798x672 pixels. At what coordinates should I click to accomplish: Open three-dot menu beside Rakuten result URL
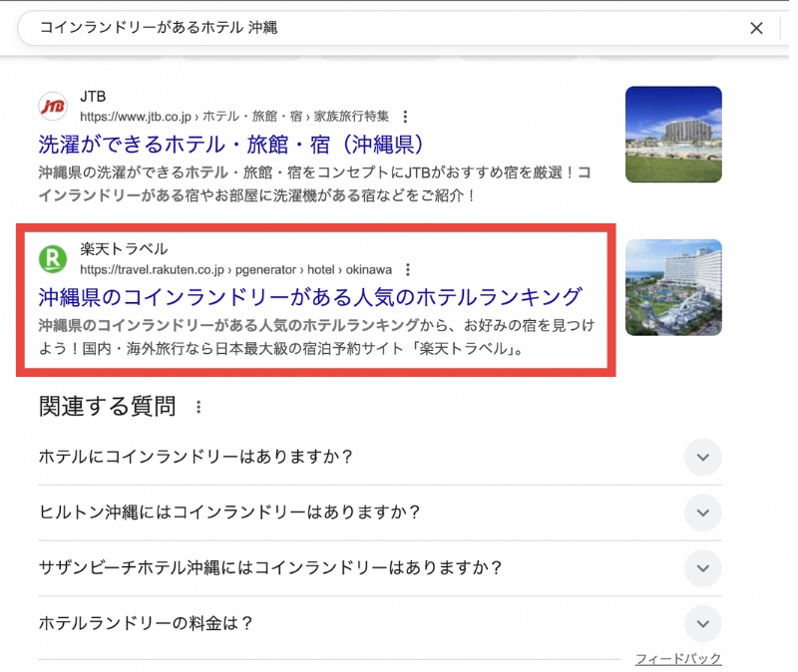point(407,269)
